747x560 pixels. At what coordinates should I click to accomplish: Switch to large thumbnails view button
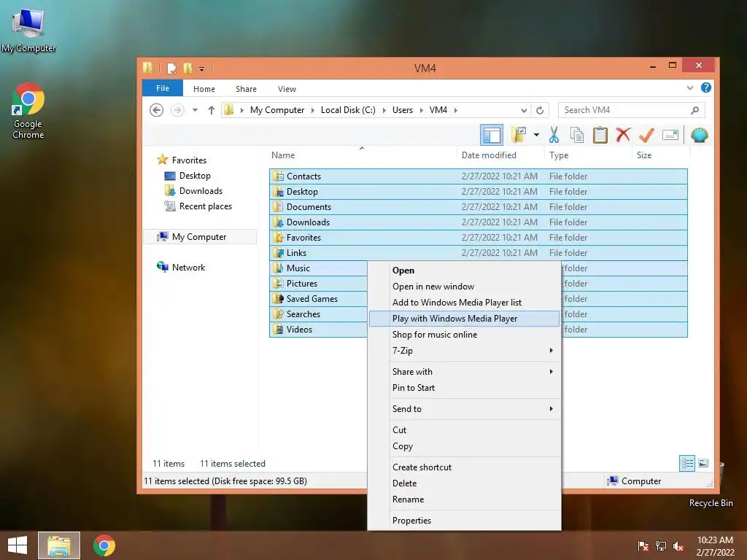point(703,463)
